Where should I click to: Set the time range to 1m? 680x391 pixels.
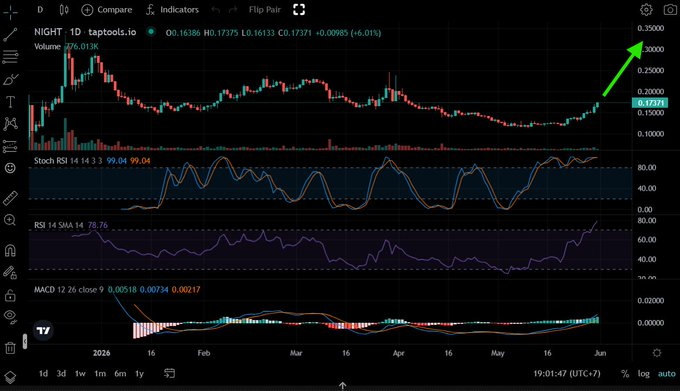[x=100, y=373]
